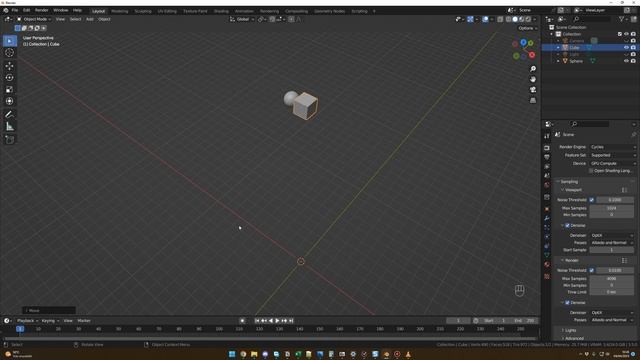Toggle viewport overlays button
This screenshot has height=360, width=640.
click(x=485, y=19)
